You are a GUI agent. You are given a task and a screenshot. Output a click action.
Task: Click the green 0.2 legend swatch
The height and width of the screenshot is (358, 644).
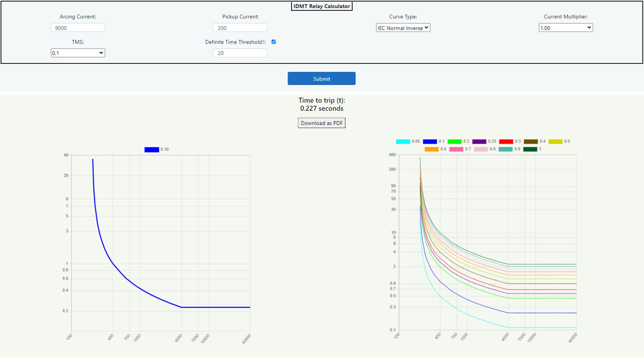(x=454, y=141)
